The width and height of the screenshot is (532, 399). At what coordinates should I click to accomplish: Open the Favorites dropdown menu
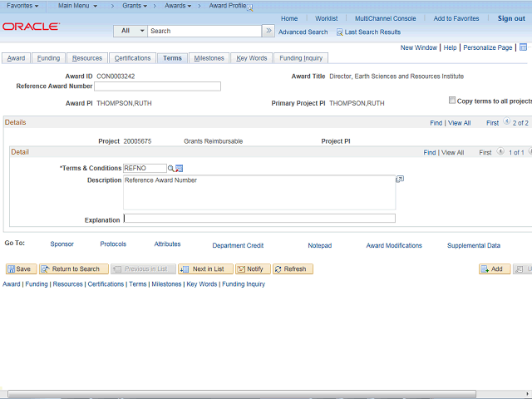[22, 6]
